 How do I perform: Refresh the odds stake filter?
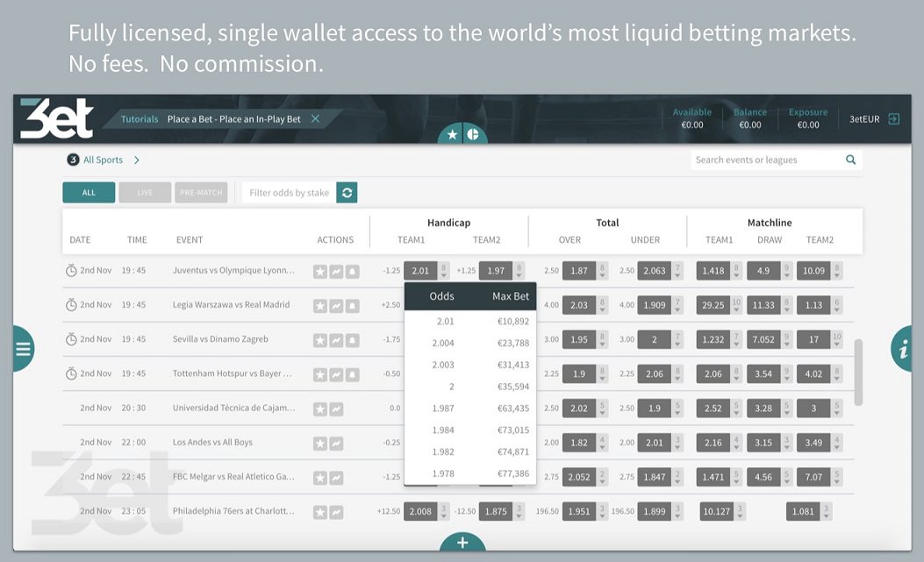click(347, 193)
